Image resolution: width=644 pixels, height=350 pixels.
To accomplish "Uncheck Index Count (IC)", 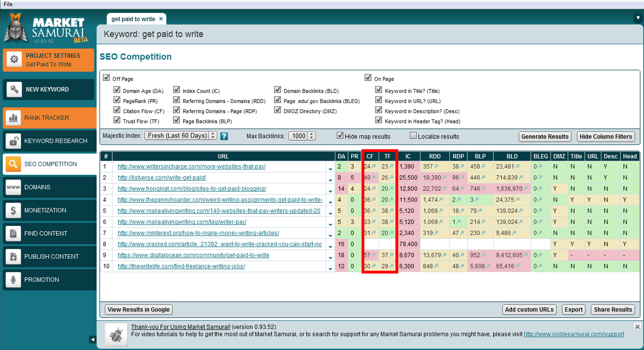I will pos(176,89).
